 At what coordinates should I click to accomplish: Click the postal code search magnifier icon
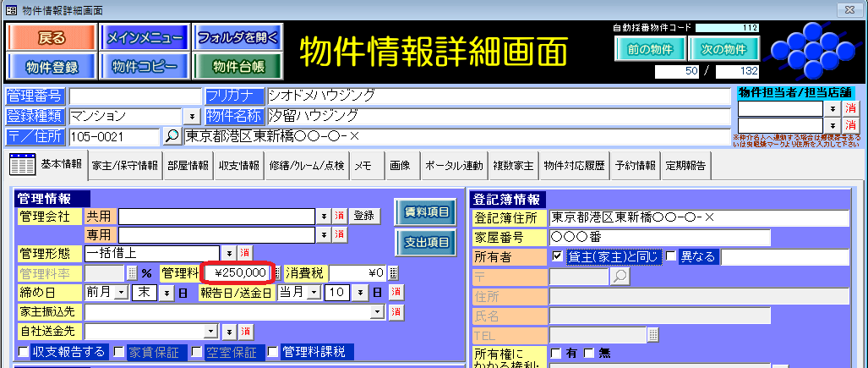[x=171, y=136]
